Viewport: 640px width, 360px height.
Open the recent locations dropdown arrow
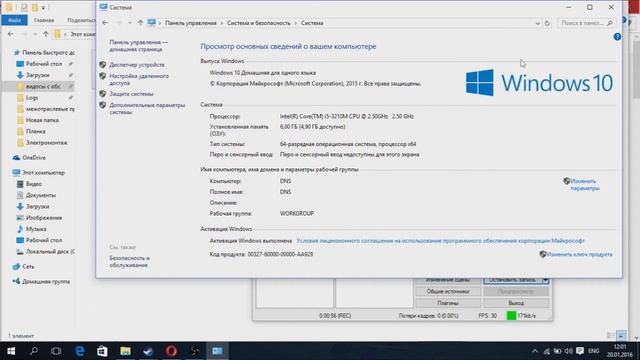pos(130,23)
